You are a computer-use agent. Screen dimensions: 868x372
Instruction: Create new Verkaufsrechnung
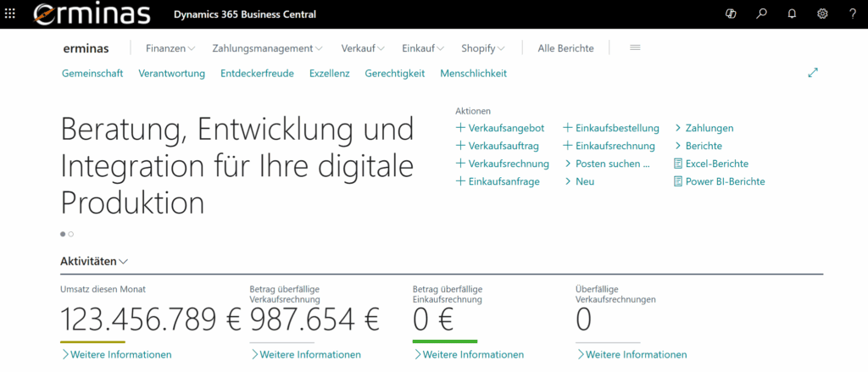502,164
